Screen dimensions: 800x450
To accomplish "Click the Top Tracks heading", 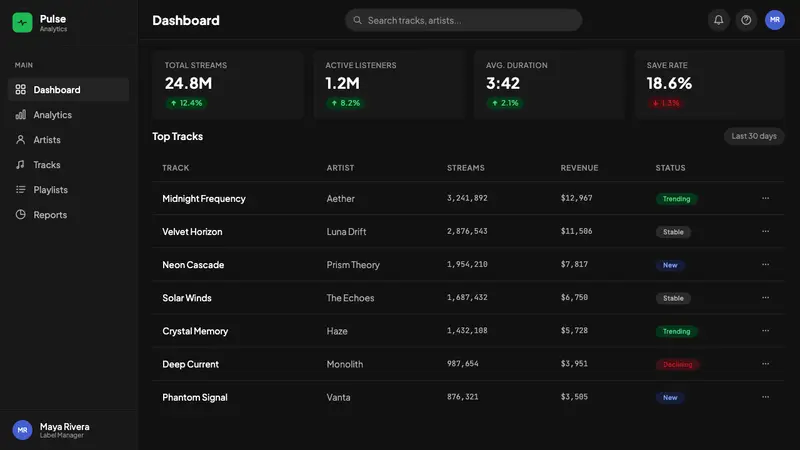I will (x=178, y=136).
